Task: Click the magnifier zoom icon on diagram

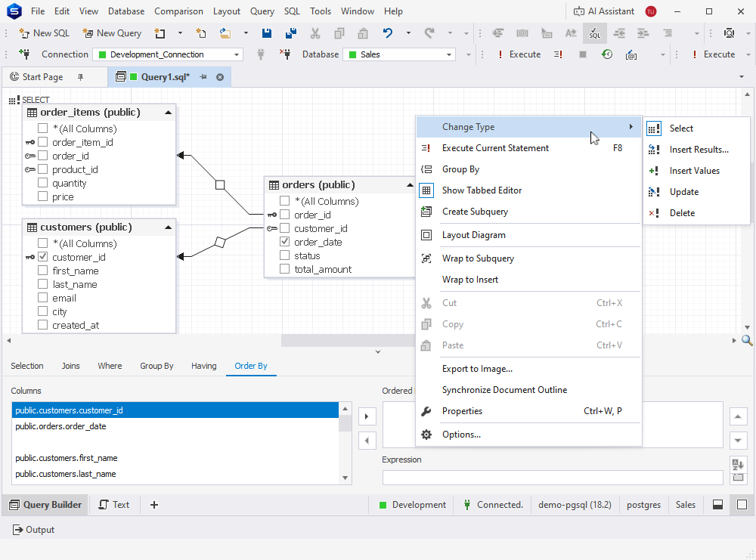Action: (747, 340)
